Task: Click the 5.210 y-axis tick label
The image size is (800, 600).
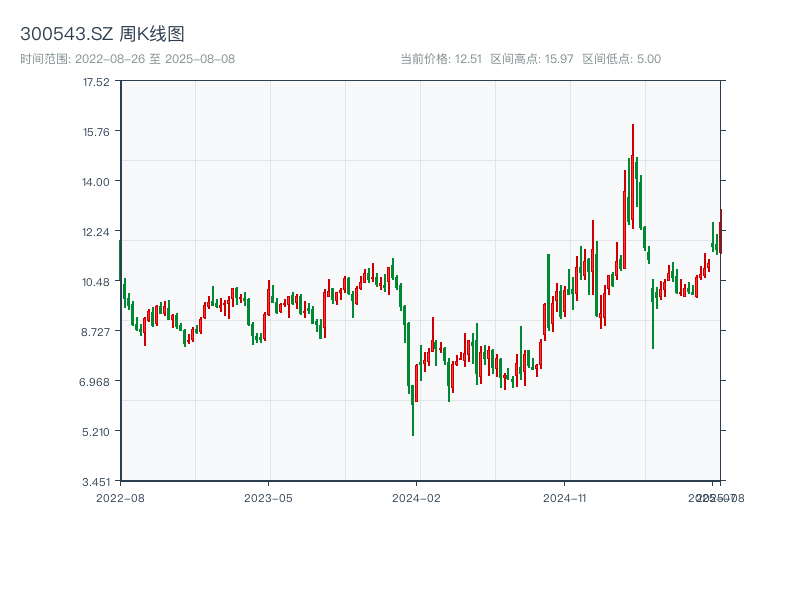Action: pos(96,431)
